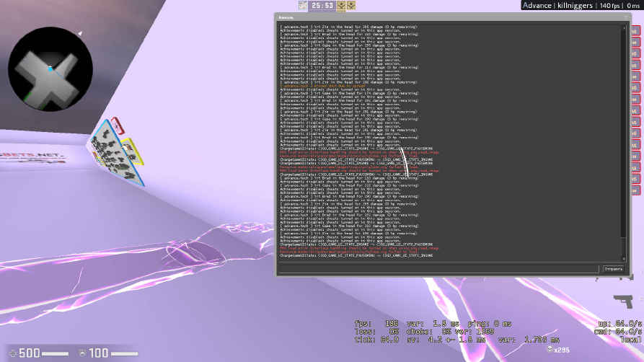Focus the console command input field

coord(438,269)
